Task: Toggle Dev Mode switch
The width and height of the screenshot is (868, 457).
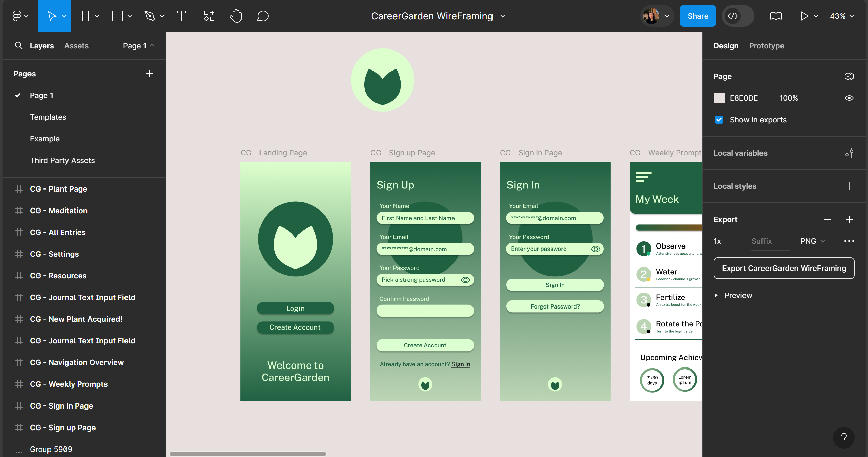Action: click(x=738, y=16)
